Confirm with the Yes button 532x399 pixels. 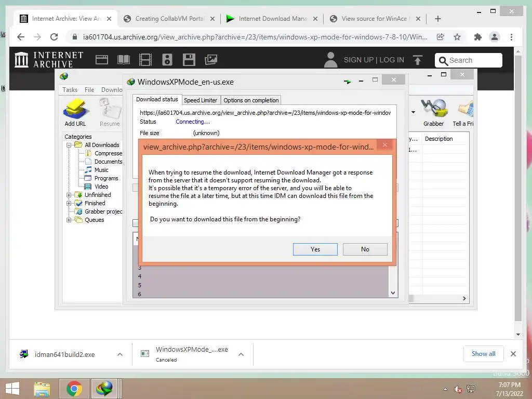coord(315,249)
